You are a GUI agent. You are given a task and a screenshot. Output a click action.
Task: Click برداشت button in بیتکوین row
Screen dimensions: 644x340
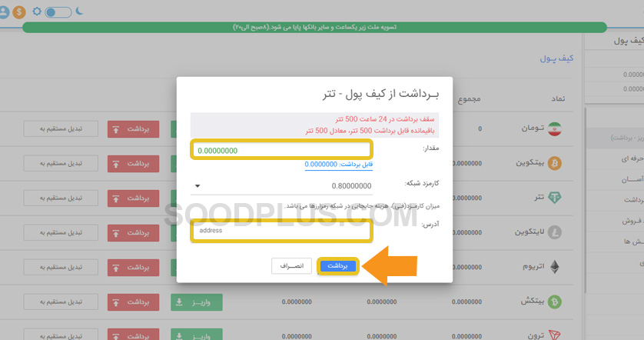tap(133, 164)
